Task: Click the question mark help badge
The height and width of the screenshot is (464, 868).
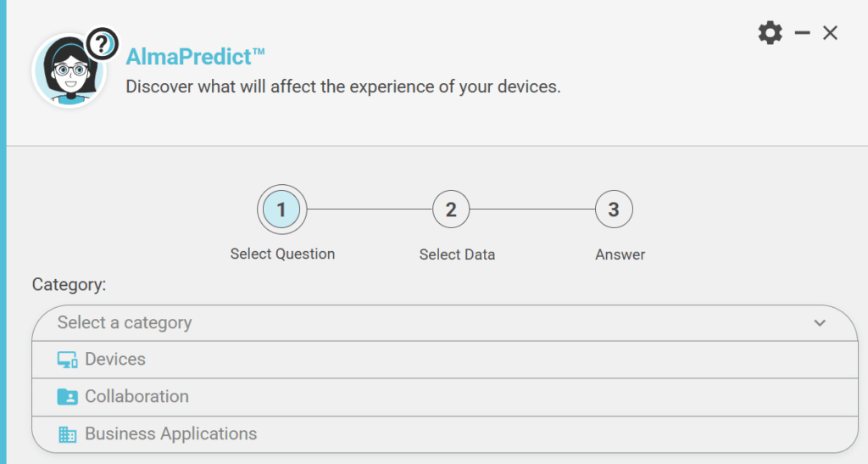Action: (x=102, y=44)
